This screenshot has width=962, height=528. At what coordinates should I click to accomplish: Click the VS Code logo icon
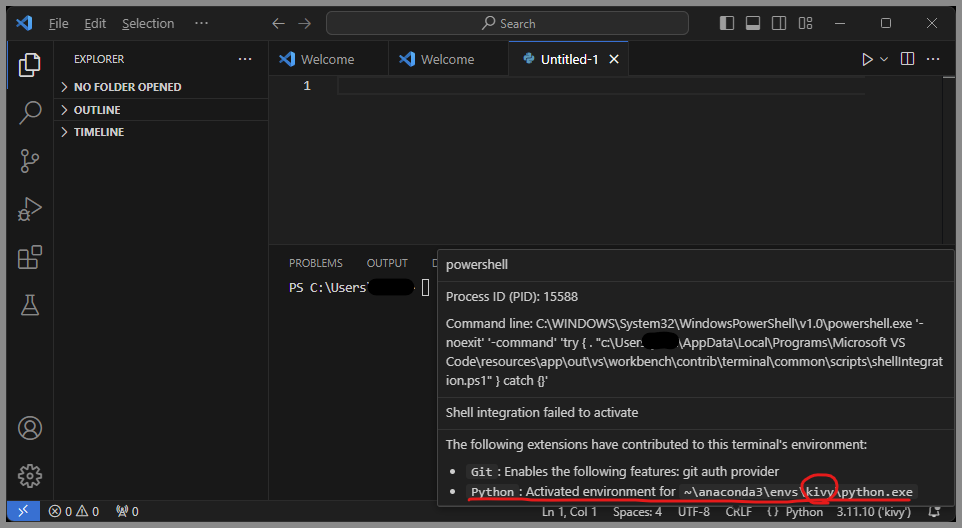point(25,23)
